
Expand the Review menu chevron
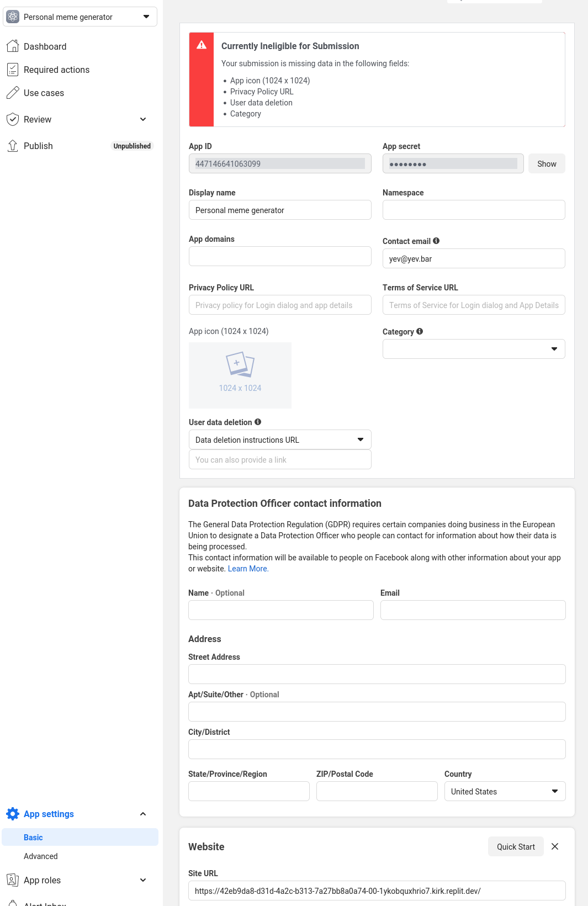[x=143, y=119]
